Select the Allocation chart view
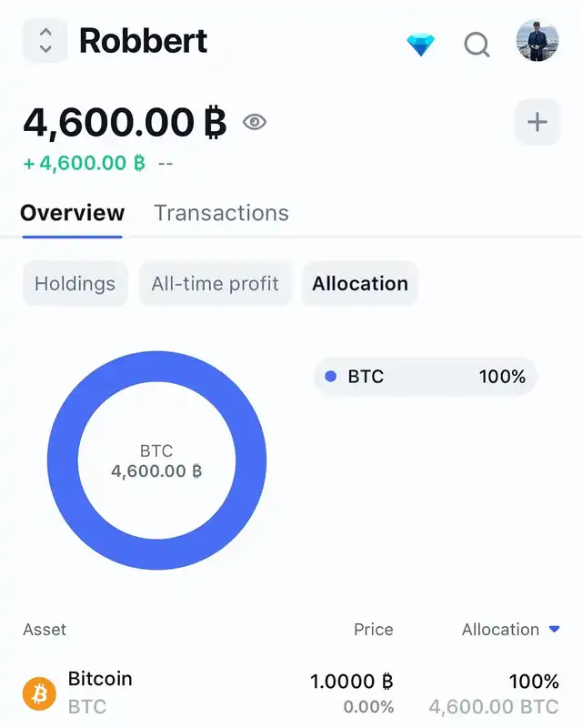Image resolution: width=582 pixels, height=728 pixels. (359, 284)
